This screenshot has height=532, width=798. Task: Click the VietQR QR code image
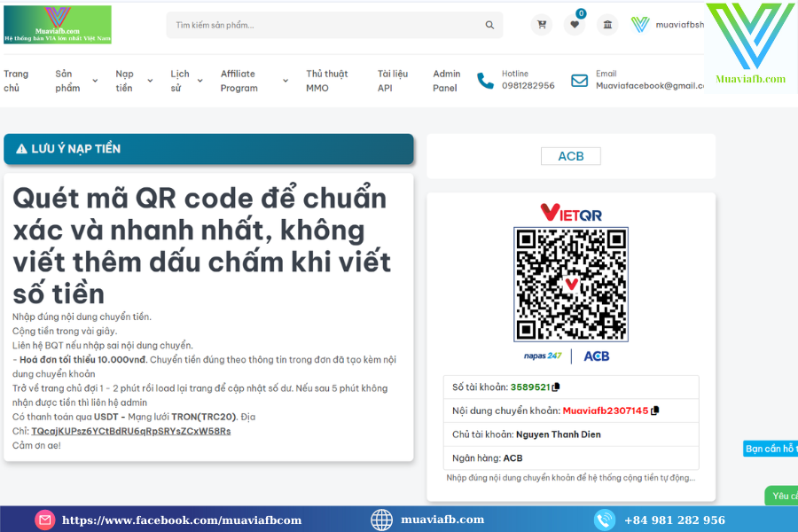pos(571,284)
